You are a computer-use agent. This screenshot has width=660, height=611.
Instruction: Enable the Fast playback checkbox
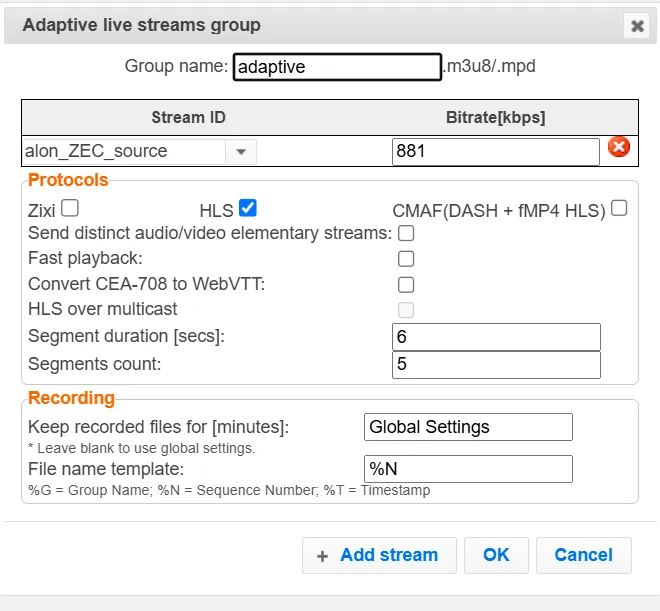coord(406,259)
